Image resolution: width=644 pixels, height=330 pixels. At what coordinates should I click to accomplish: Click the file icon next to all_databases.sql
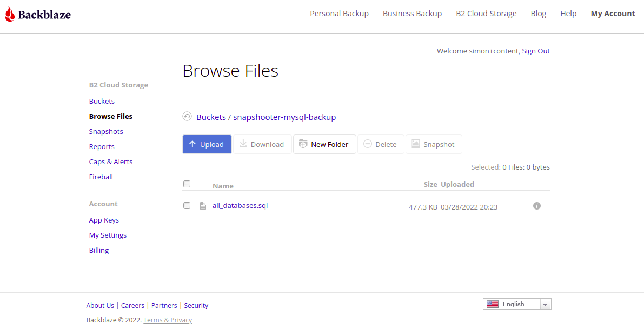(202, 206)
